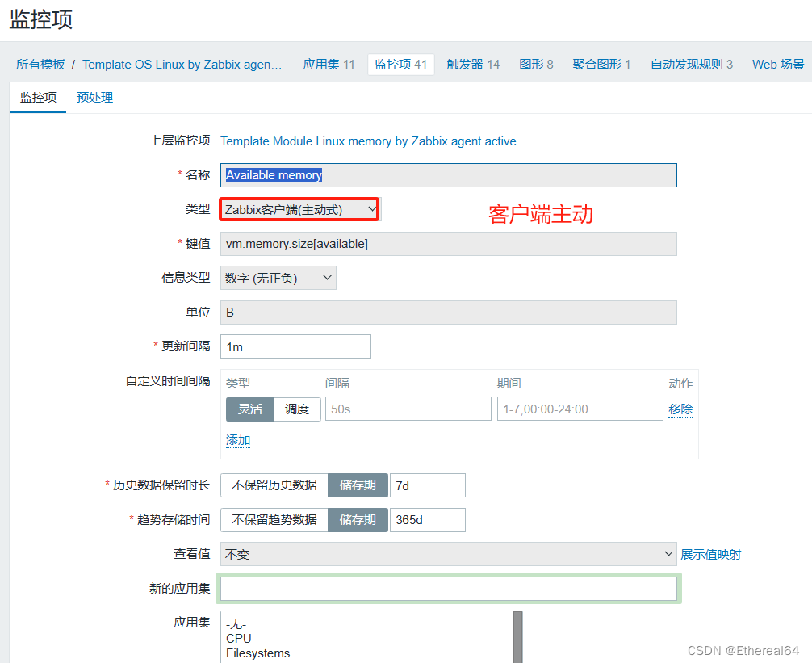
Task: Open the 所有模板 breadcrumb link
Action: pyautogui.click(x=40, y=65)
